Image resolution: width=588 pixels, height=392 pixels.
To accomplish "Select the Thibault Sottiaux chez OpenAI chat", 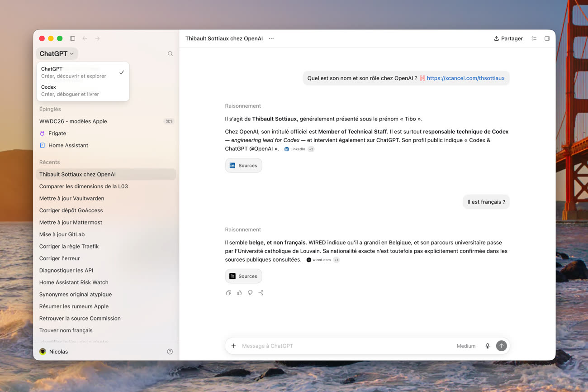I will (x=106, y=174).
